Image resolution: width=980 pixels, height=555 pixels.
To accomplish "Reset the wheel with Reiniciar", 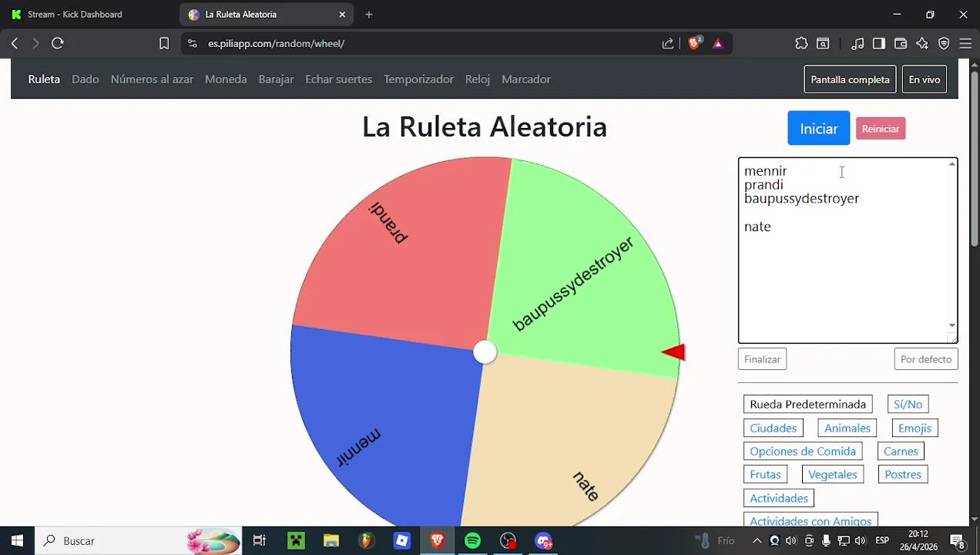I will tap(881, 129).
